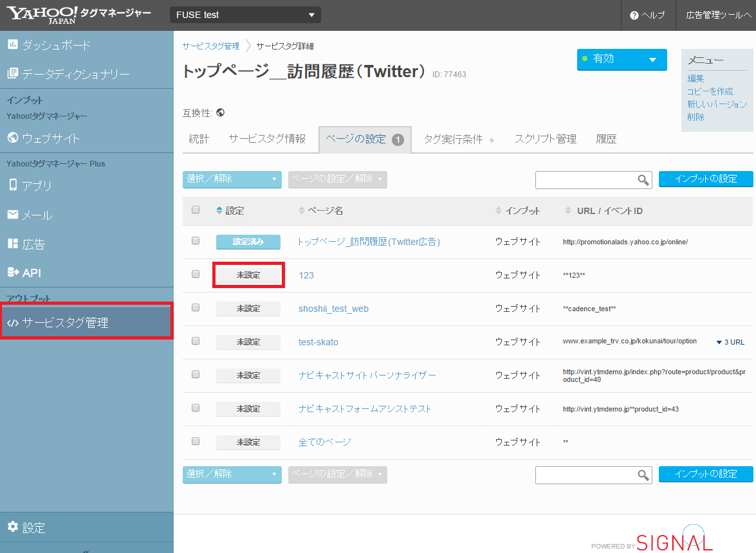Click 編集 in the メニュー panel
Viewport: 756px width, 553px height.
click(696, 78)
